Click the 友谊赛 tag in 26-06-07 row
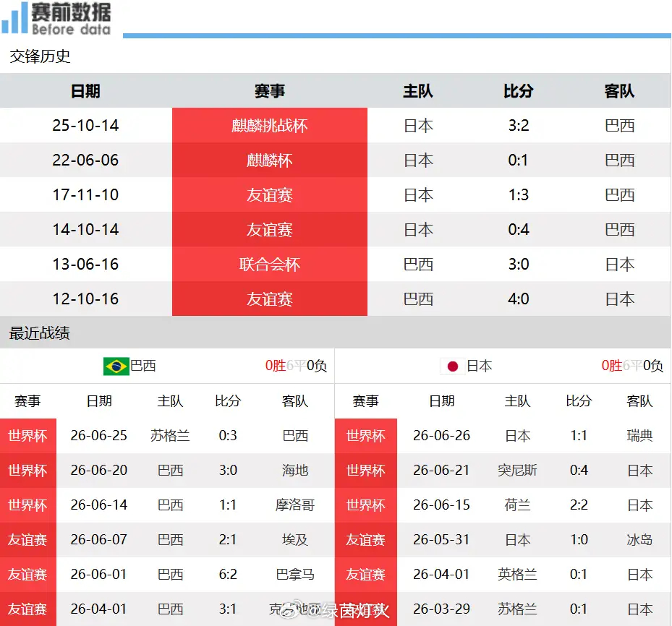Image resolution: width=672 pixels, height=626 pixels. [28, 540]
